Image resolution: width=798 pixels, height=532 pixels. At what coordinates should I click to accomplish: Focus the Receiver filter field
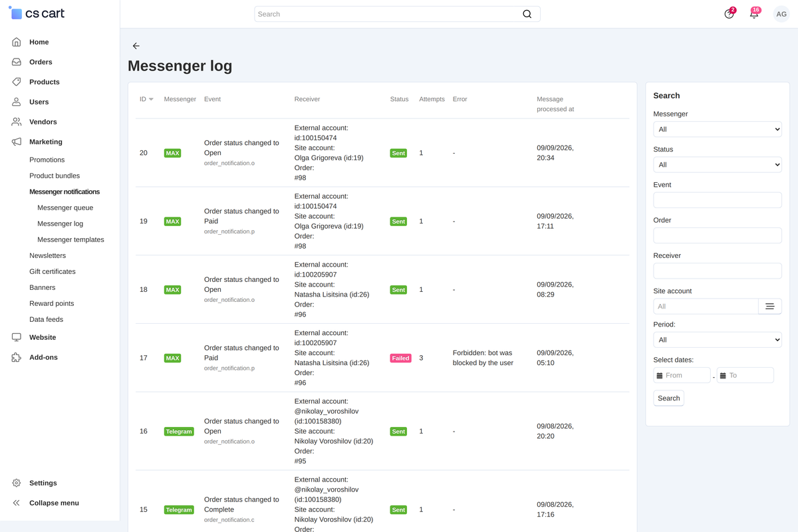[718, 271]
